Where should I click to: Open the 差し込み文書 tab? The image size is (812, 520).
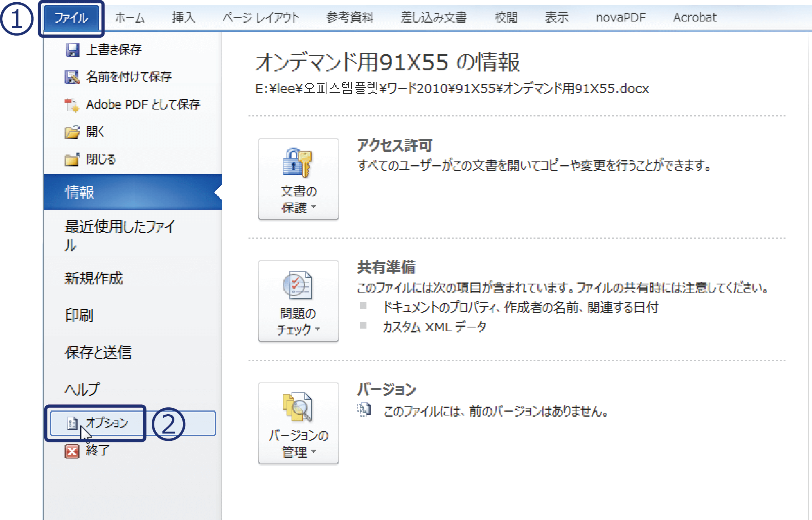(x=434, y=17)
